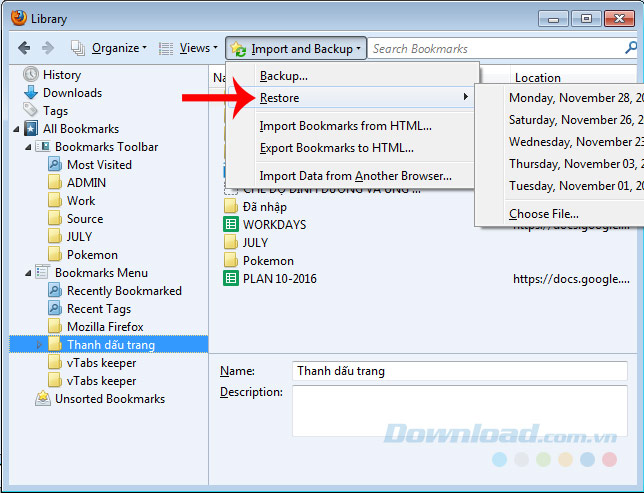
Task: Open the Views dropdown
Action: [x=188, y=48]
